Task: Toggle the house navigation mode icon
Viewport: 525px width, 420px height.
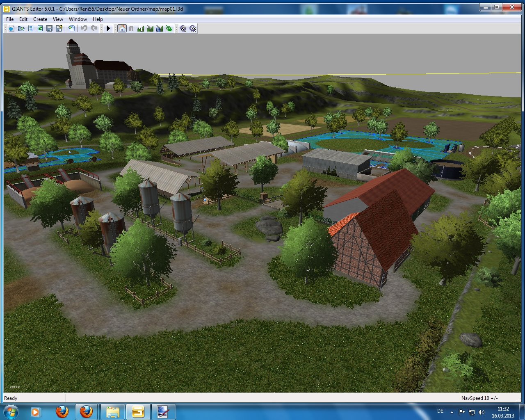Action: coord(122,28)
